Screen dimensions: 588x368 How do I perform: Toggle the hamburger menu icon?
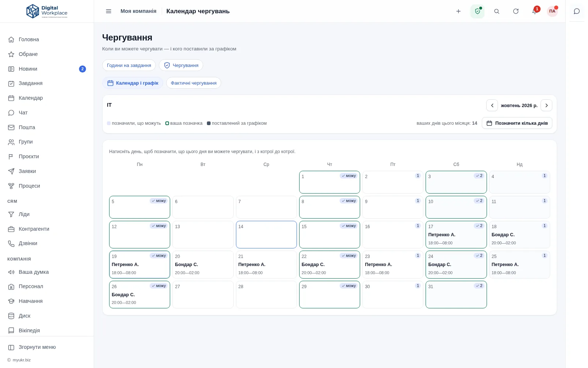tap(108, 11)
